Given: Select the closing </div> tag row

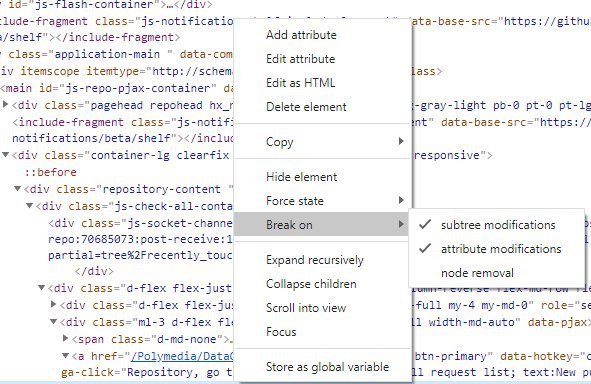Looking at the screenshot, I should [94, 271].
